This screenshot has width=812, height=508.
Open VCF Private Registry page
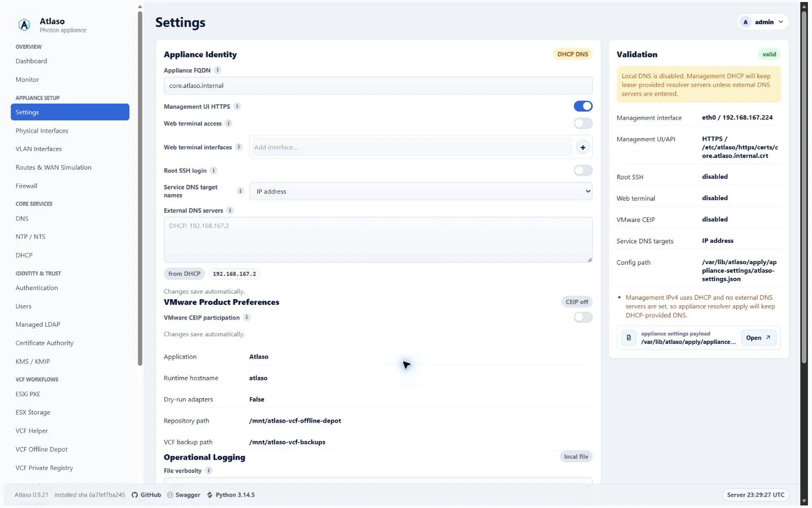click(x=70, y=468)
